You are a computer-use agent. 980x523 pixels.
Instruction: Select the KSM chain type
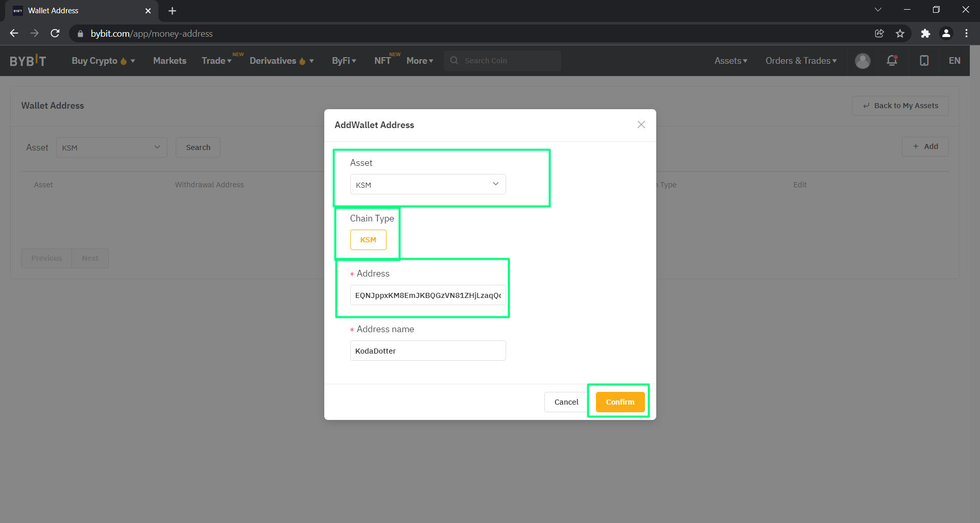click(368, 240)
